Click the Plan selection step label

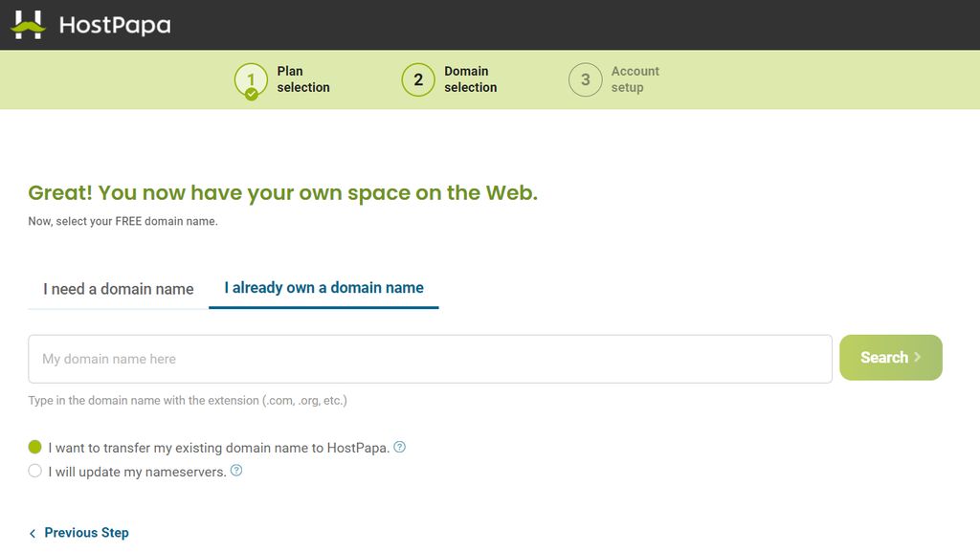point(303,79)
